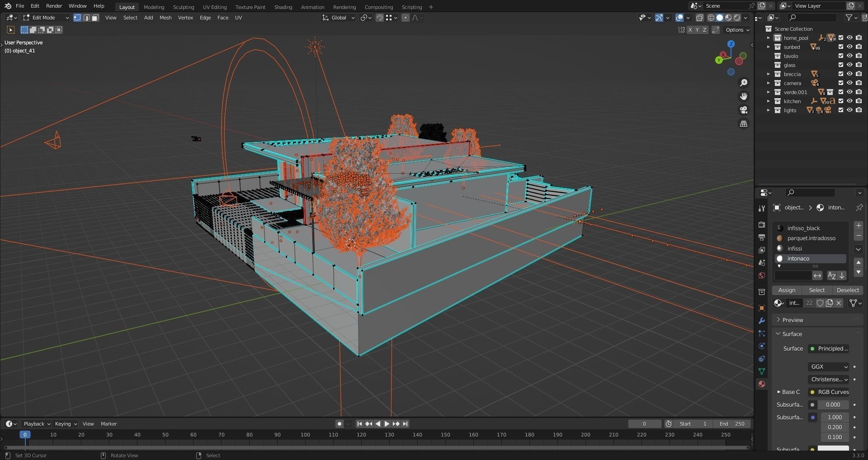Click the material Select button
This screenshot has height=460, width=868.
coord(817,290)
